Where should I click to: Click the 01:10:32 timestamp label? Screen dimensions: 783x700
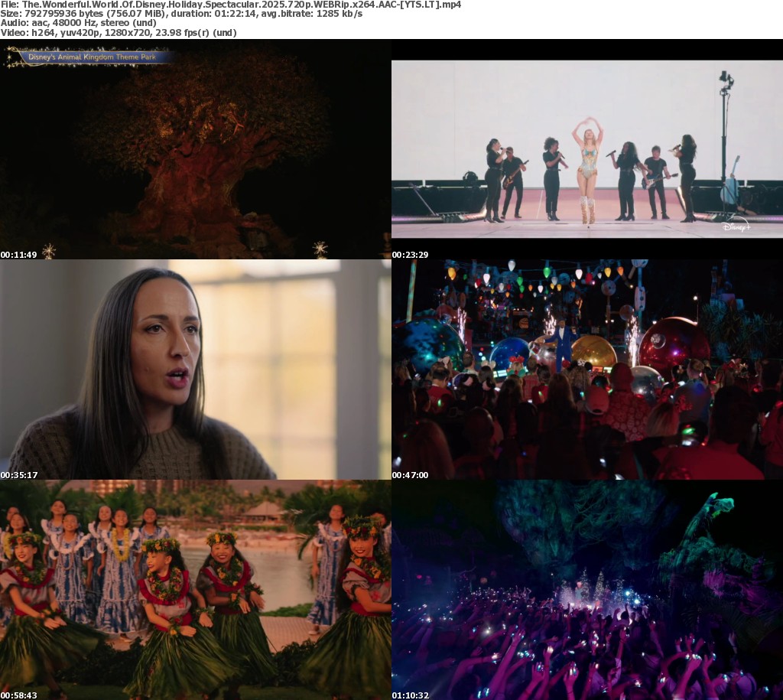click(x=410, y=695)
